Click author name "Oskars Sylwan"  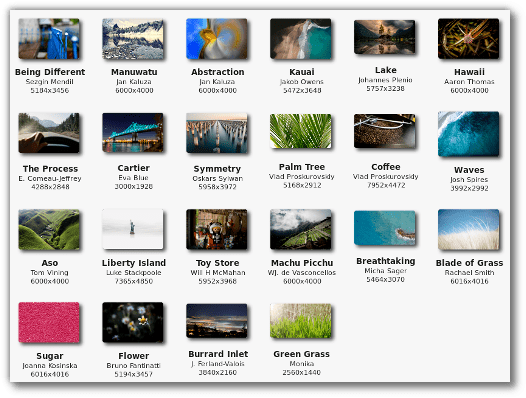point(217,179)
